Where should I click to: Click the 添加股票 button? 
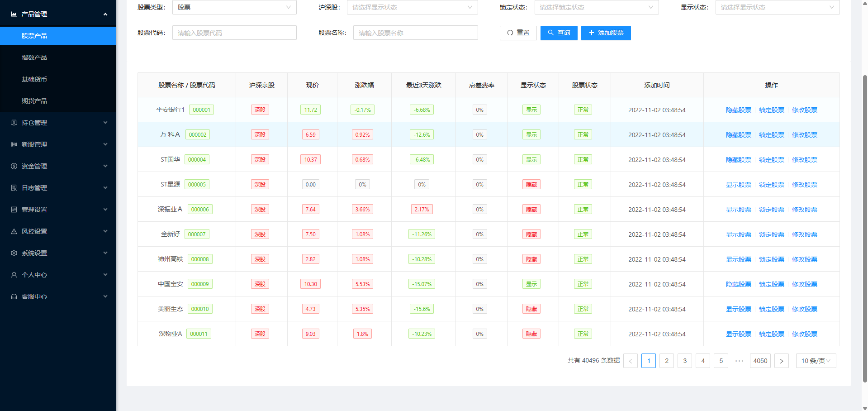[606, 33]
